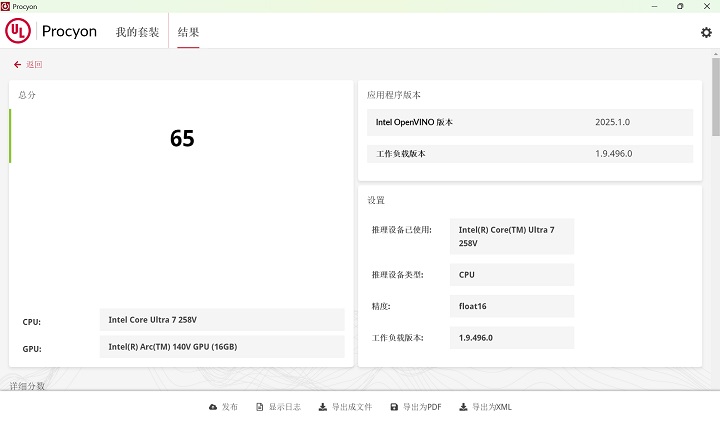Publish result with the 发布 button
The width and height of the screenshot is (720, 422).
point(224,407)
